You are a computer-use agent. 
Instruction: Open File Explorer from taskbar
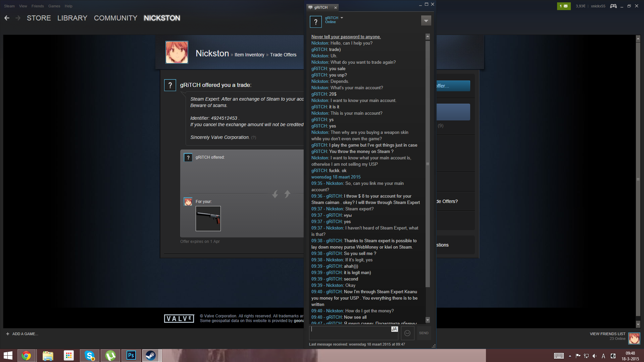point(48,356)
